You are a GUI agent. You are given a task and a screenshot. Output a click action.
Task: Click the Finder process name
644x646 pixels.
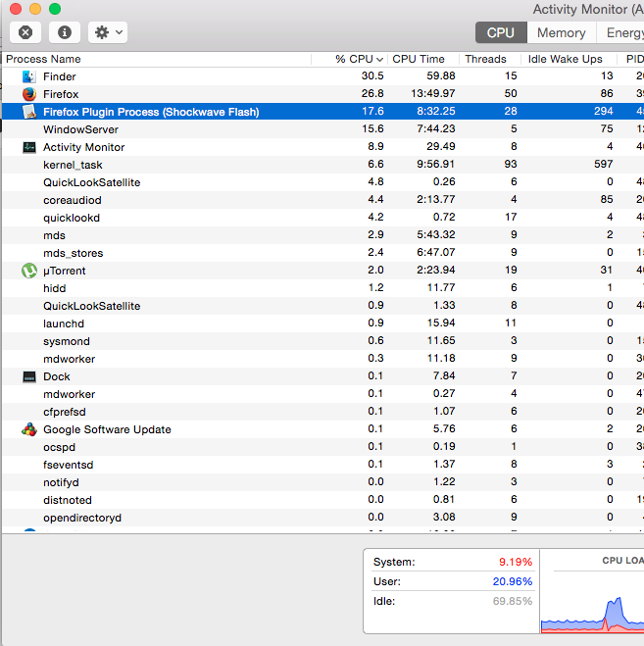tap(60, 76)
